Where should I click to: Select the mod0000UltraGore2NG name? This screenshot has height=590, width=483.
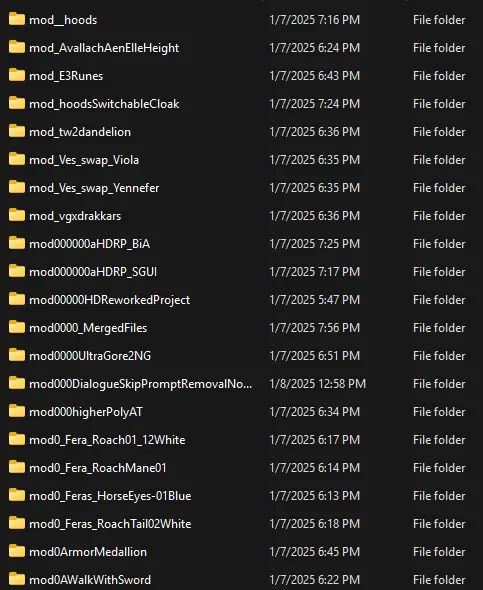click(x=90, y=356)
